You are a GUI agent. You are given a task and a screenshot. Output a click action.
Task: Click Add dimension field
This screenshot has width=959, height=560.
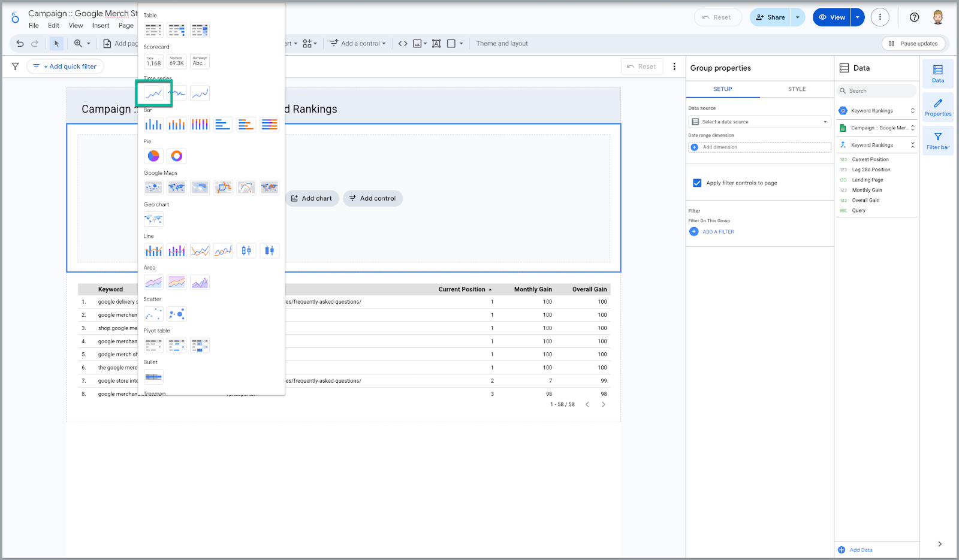tap(759, 147)
